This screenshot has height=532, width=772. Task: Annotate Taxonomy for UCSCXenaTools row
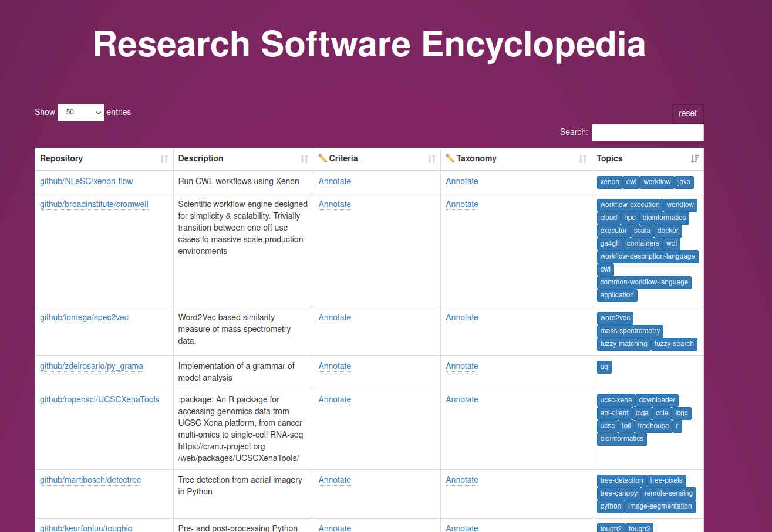pyautogui.click(x=462, y=399)
